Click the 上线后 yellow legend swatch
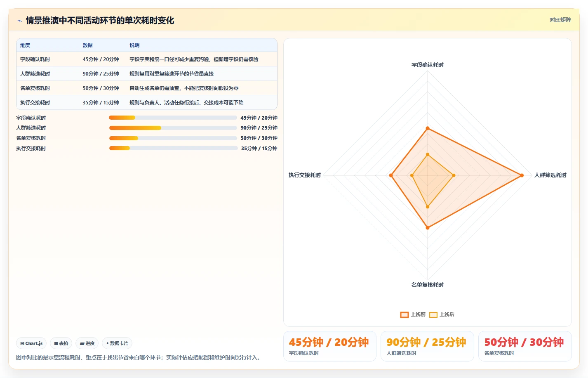 click(433, 315)
